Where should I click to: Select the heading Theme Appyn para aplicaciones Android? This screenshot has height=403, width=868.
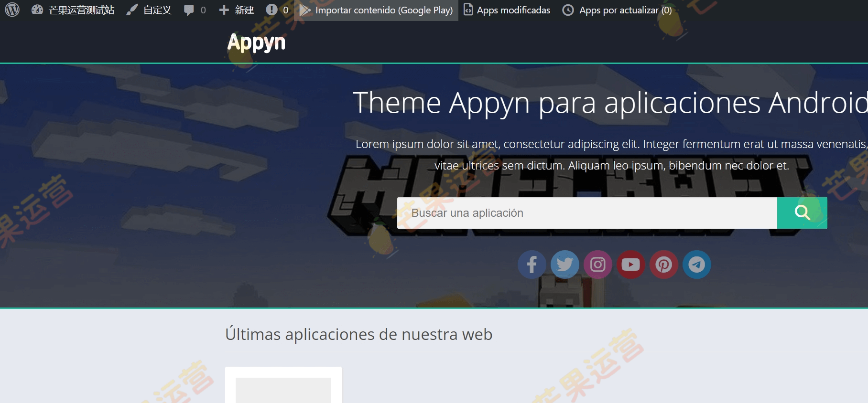[x=610, y=103]
